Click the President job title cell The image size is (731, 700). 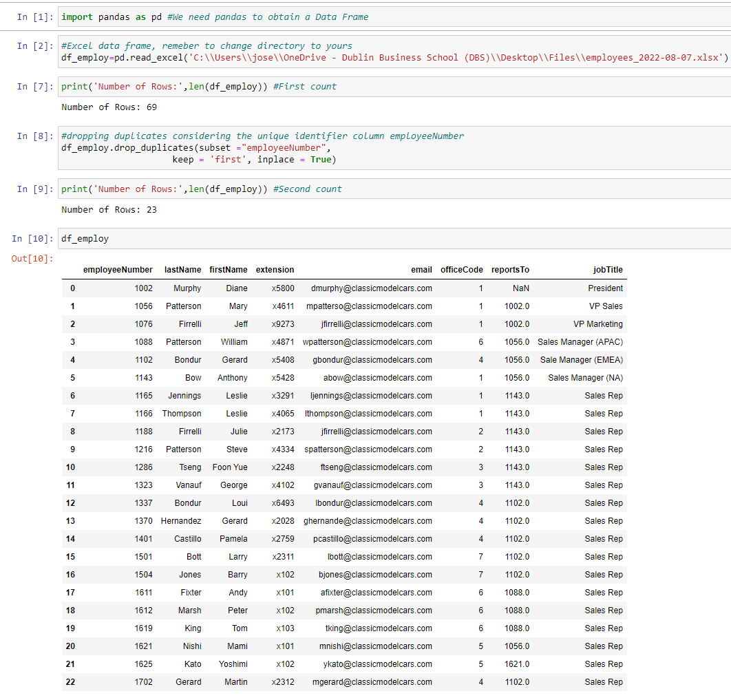tap(605, 288)
